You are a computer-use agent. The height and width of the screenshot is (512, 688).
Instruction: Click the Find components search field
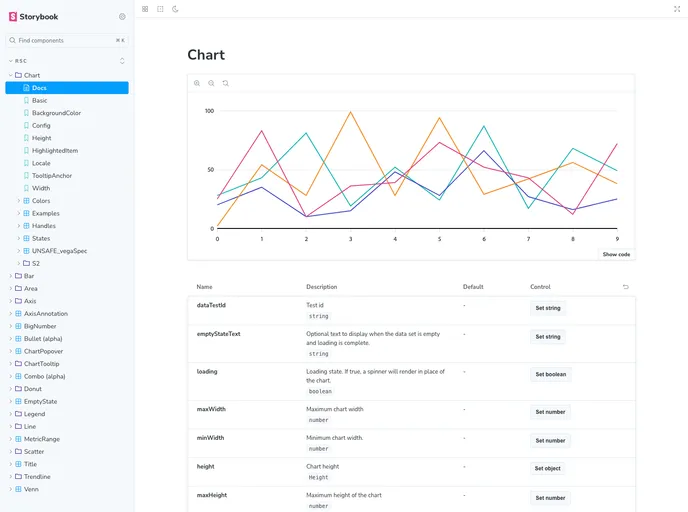click(67, 40)
